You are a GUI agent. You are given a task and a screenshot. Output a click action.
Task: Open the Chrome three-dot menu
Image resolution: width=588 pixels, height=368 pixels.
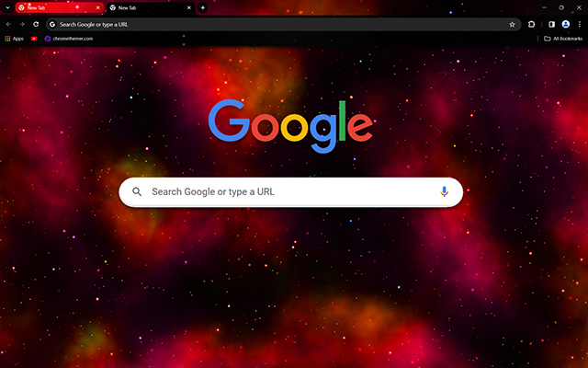580,25
